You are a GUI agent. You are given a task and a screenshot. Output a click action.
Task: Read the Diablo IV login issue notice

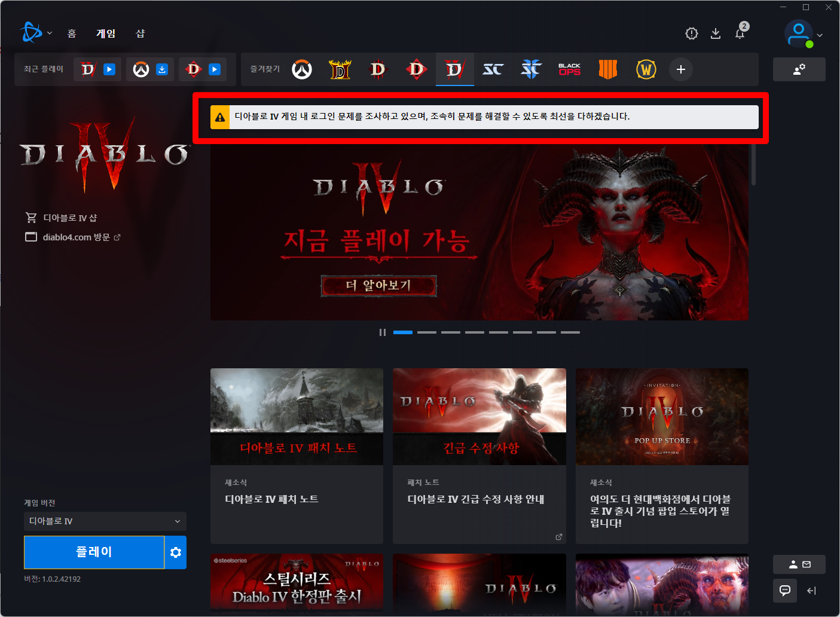tap(432, 117)
